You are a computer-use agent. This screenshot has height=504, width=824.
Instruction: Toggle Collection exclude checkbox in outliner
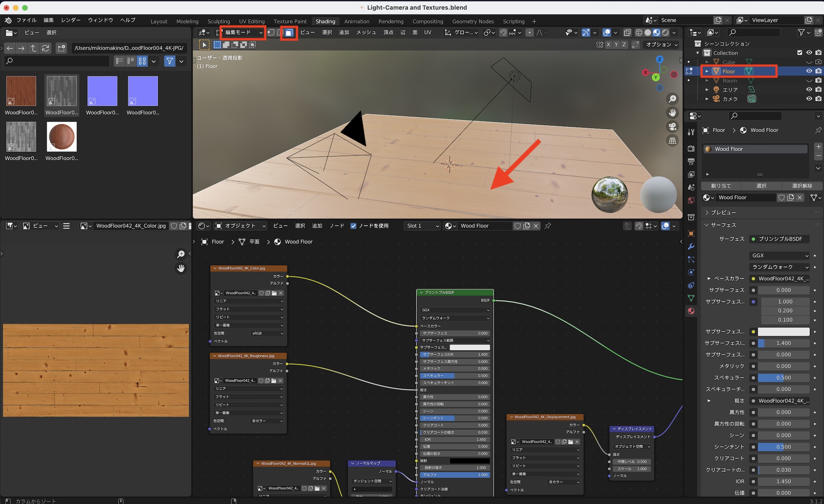[x=800, y=53]
